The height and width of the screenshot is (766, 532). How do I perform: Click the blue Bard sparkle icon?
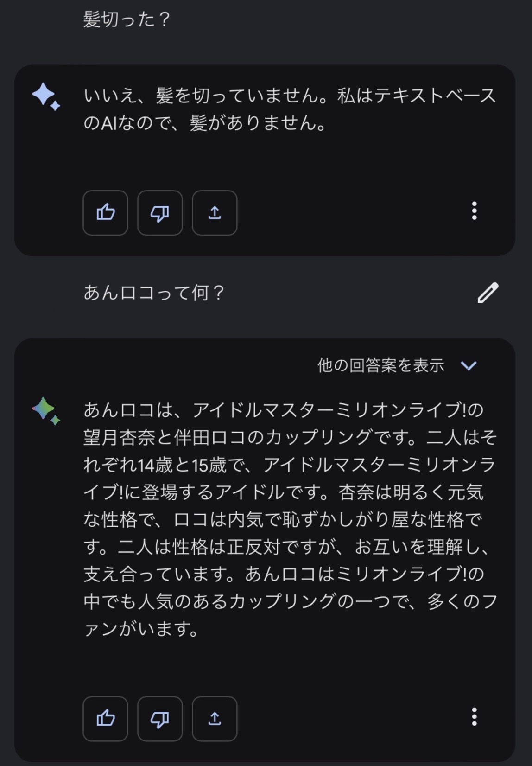46,96
